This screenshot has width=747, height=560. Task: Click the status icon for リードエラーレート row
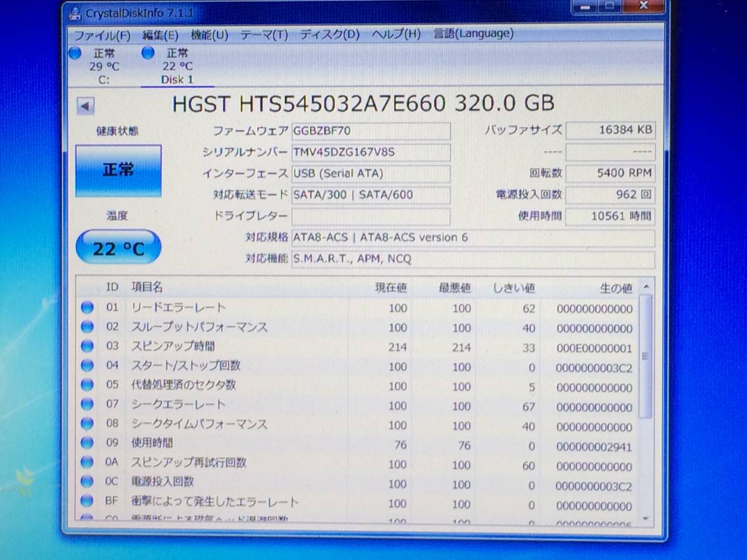point(87,307)
